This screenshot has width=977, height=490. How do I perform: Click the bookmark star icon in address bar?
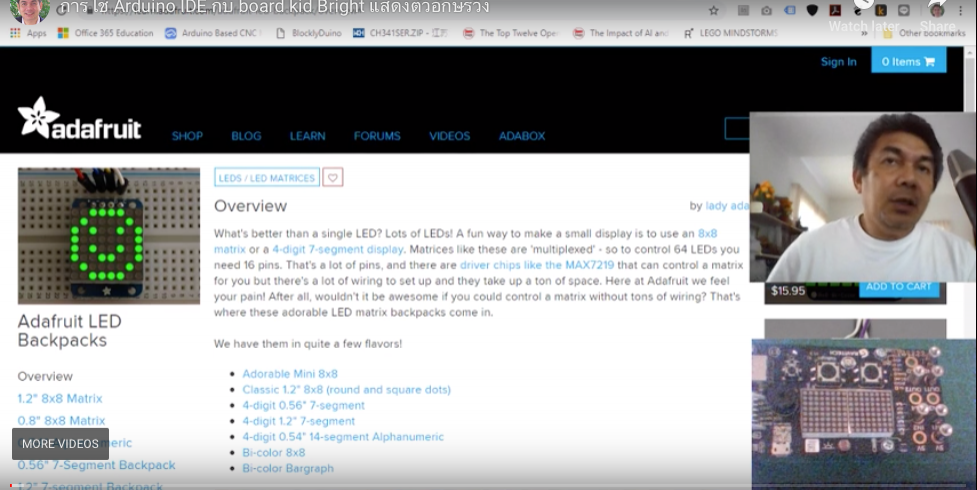[714, 11]
